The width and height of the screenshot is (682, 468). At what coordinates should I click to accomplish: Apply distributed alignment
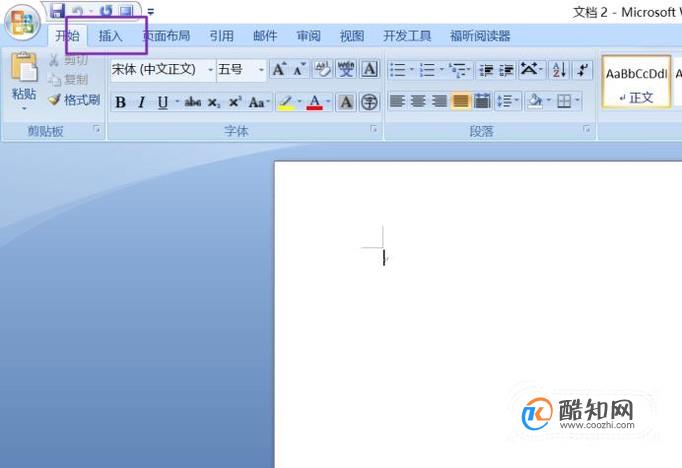click(482, 102)
